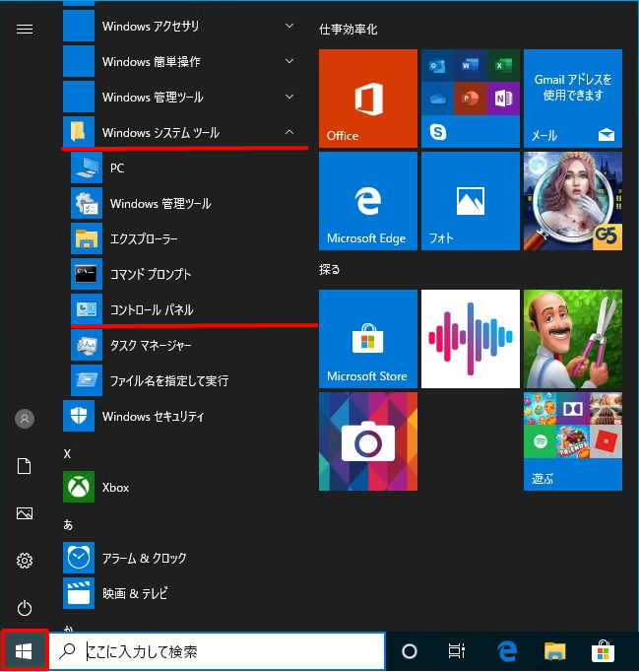Open the Office tile

(368, 99)
